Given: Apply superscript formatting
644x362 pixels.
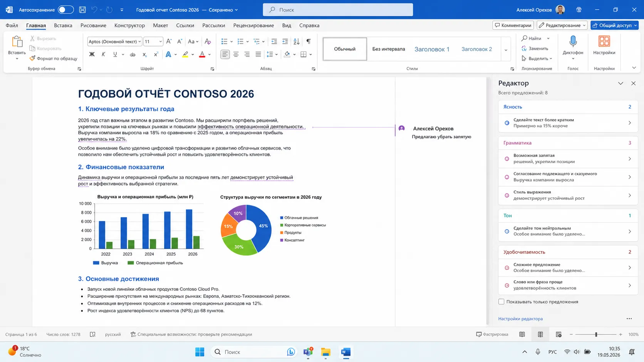Looking at the screenshot, I should tap(156, 55).
